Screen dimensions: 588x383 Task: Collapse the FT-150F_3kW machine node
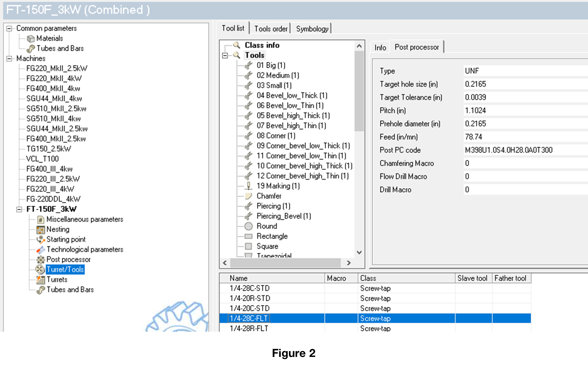point(19,209)
